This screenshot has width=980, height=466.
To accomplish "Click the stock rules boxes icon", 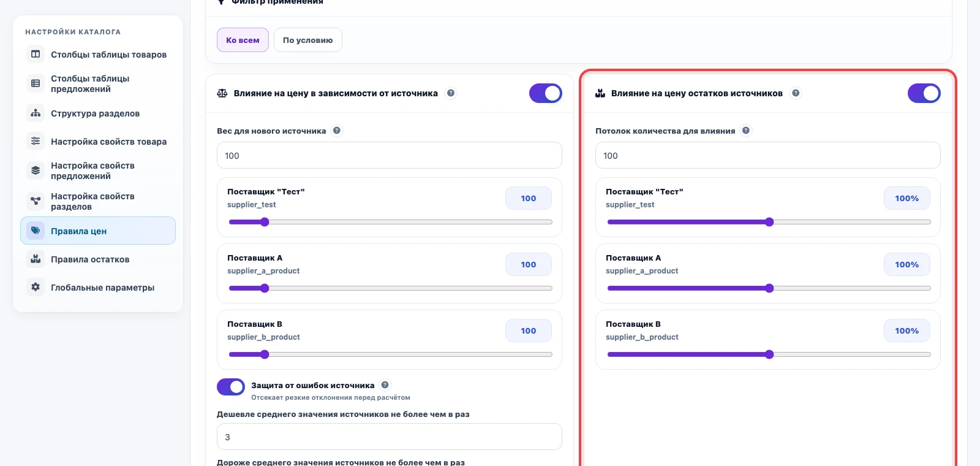I will [x=36, y=259].
